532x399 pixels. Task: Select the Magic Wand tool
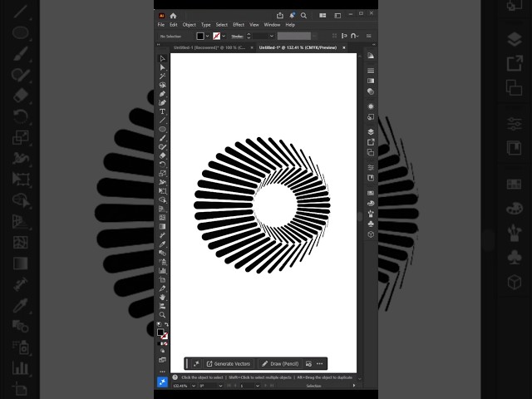[162, 76]
